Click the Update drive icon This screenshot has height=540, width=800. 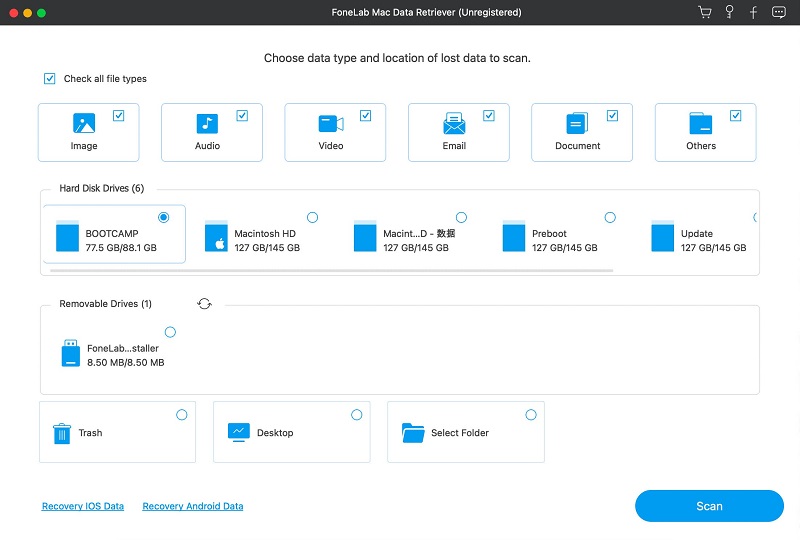663,236
